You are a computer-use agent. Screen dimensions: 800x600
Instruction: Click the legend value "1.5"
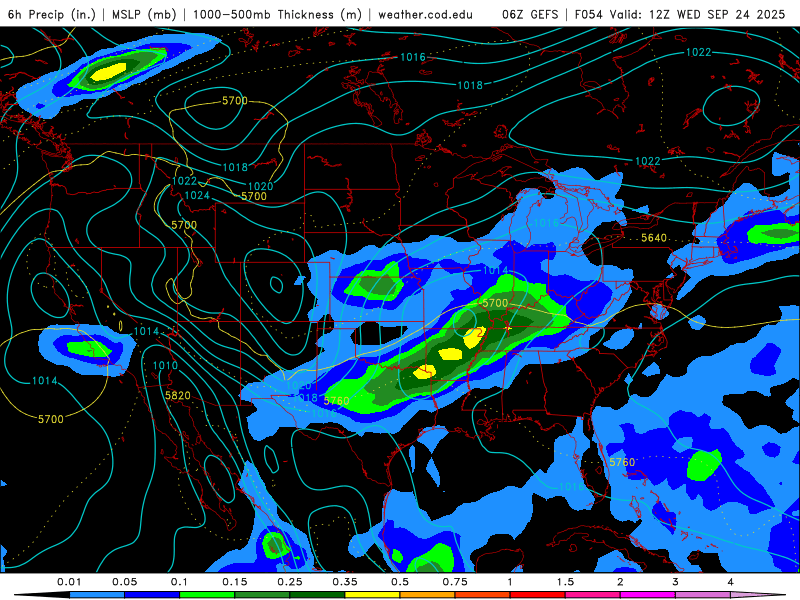point(565,582)
